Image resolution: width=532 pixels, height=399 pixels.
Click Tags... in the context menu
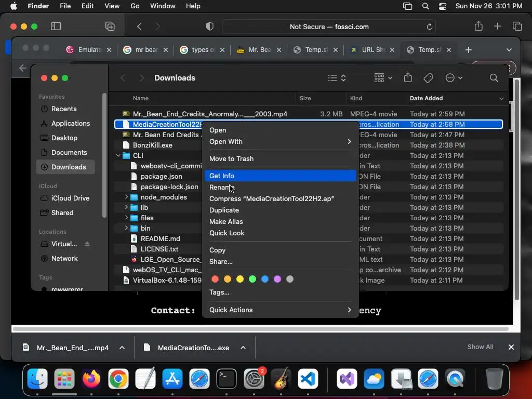click(280, 292)
